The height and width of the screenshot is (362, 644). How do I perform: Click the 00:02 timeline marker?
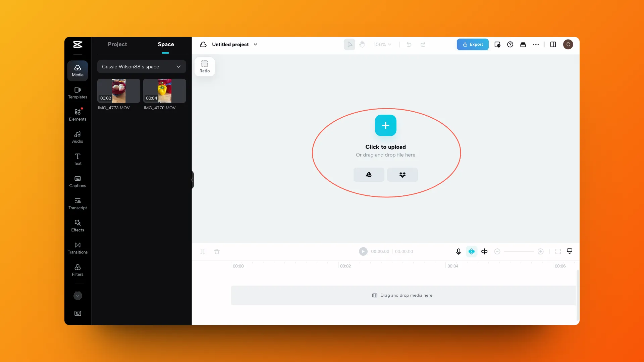[345, 266]
